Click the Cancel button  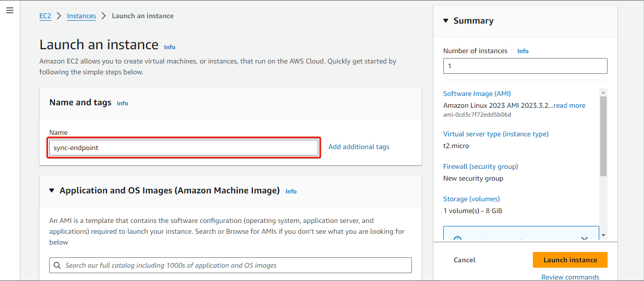464,260
